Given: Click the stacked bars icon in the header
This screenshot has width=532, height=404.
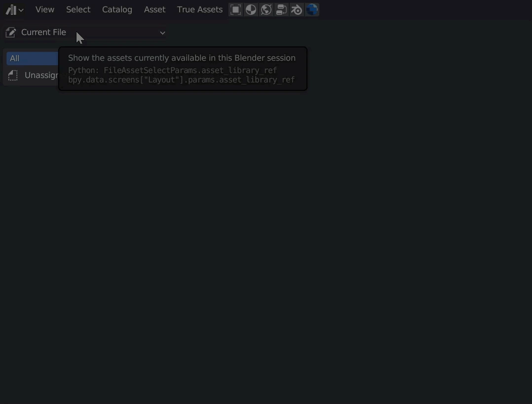Looking at the screenshot, I should (281, 10).
